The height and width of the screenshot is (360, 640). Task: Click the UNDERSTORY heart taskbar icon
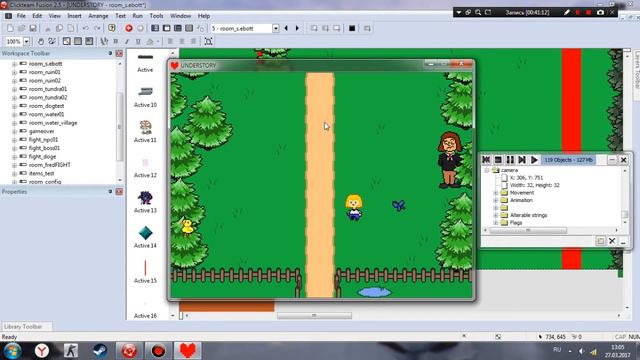pos(187,351)
